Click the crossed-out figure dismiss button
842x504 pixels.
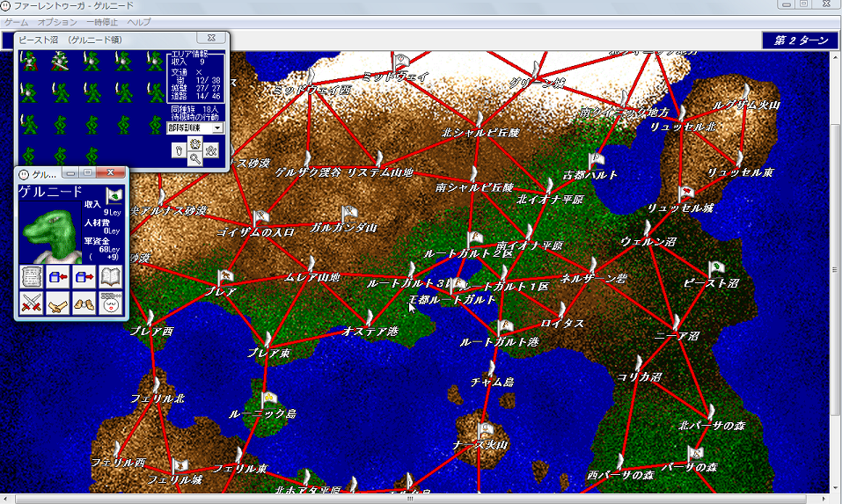tap(210, 150)
